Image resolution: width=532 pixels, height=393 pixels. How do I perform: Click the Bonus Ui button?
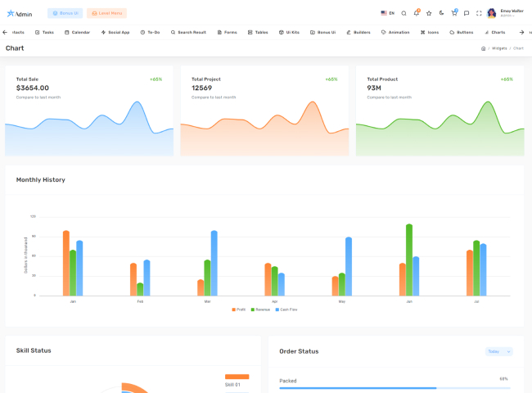tap(65, 13)
